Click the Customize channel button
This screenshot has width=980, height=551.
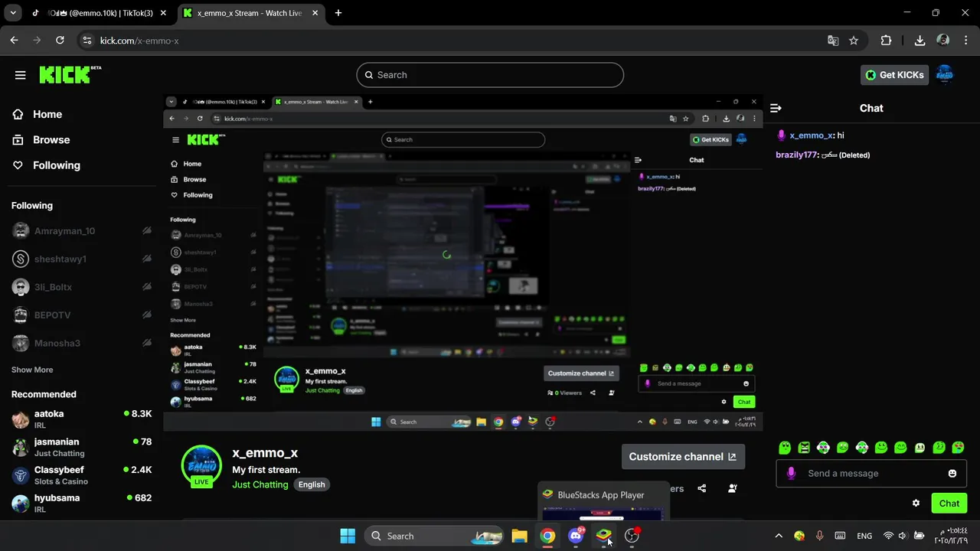(683, 456)
